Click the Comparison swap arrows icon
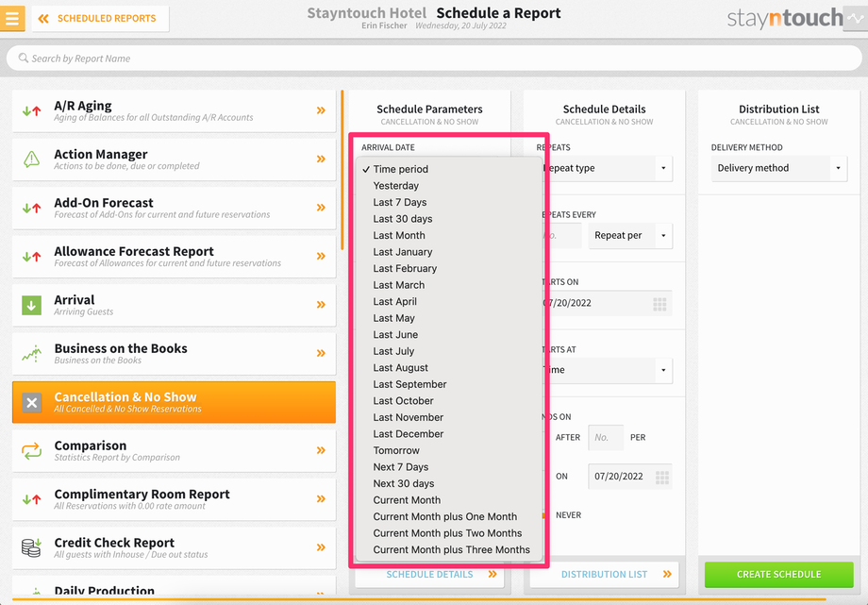Image resolution: width=868 pixels, height=605 pixels. pyautogui.click(x=31, y=450)
